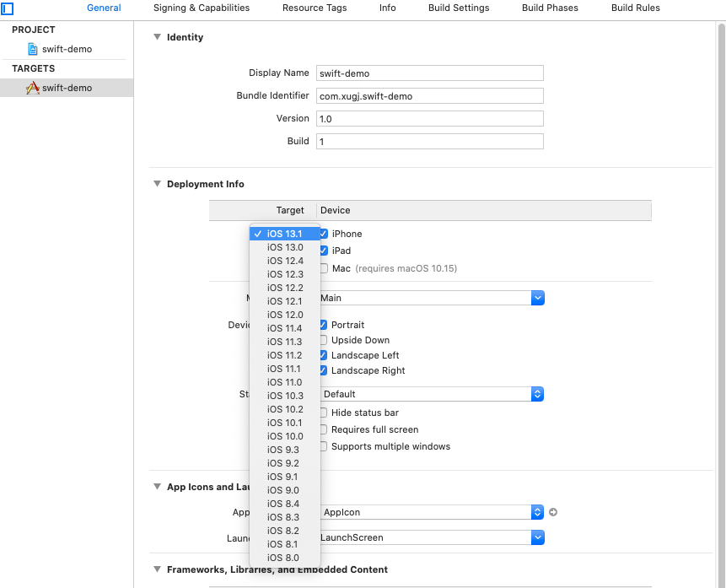Image resolution: width=726 pixels, height=588 pixels.
Task: Enable Requires full screen checkbox
Action: [x=323, y=429]
